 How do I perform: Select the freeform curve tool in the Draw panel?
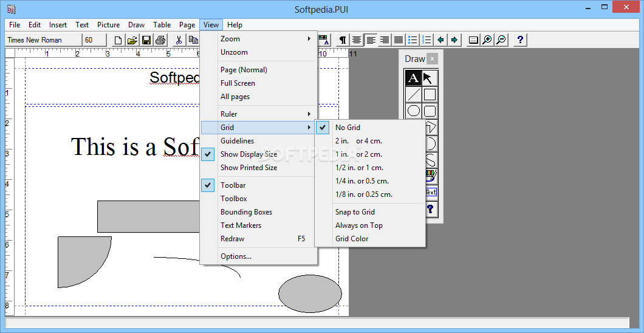[431, 160]
